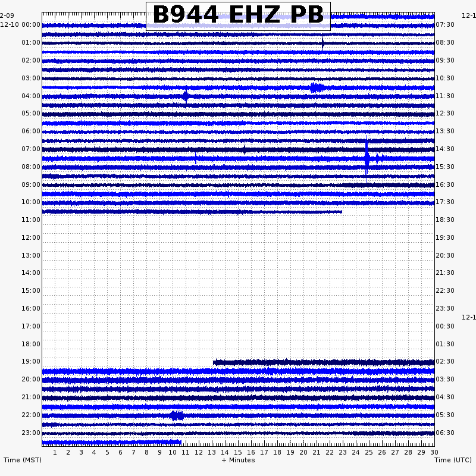
Task: Click the "16:30" UTC time label
Action: point(445,185)
